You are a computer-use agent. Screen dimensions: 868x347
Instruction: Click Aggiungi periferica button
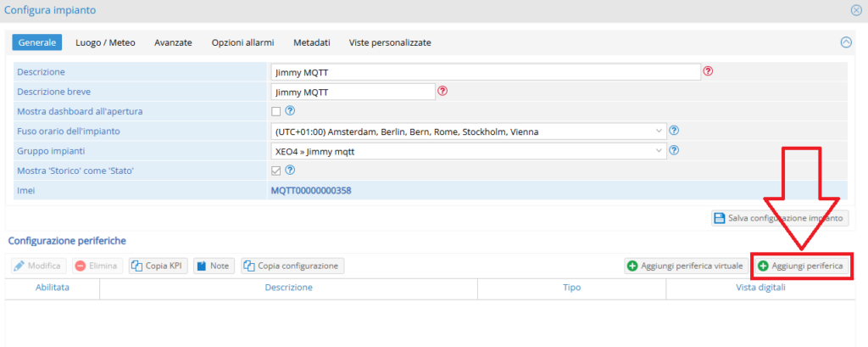point(800,266)
